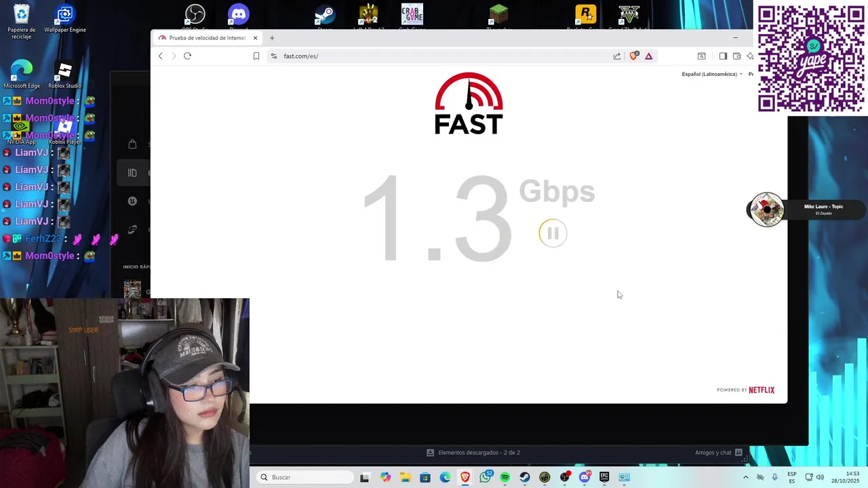The width and height of the screenshot is (868, 488).
Task: Open the tab search button in the toolbar
Action: click(x=702, y=56)
